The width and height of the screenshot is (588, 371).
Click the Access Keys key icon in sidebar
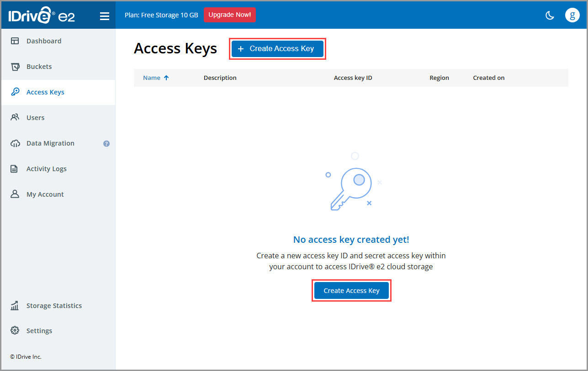[x=15, y=92]
